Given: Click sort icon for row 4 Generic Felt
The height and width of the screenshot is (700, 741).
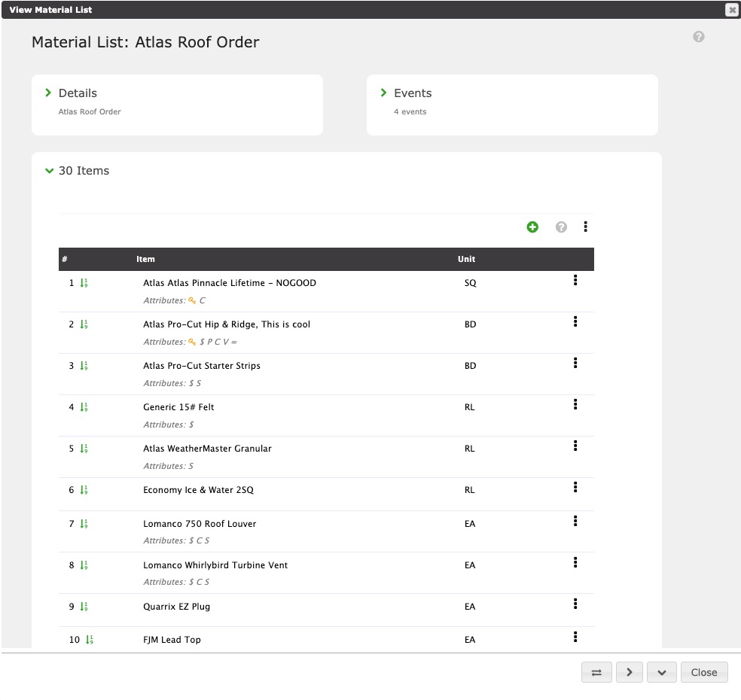Looking at the screenshot, I should click(x=84, y=406).
